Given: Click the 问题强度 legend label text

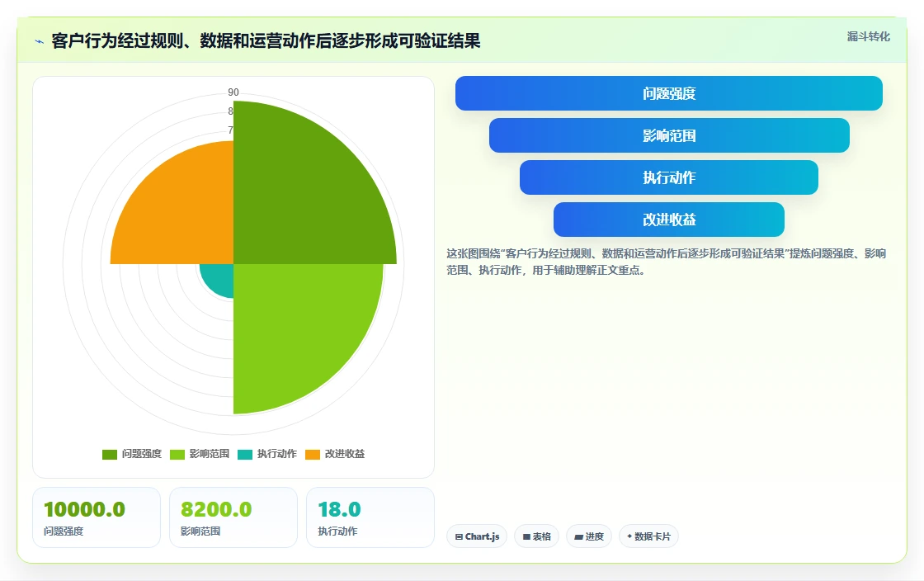Looking at the screenshot, I should (141, 454).
